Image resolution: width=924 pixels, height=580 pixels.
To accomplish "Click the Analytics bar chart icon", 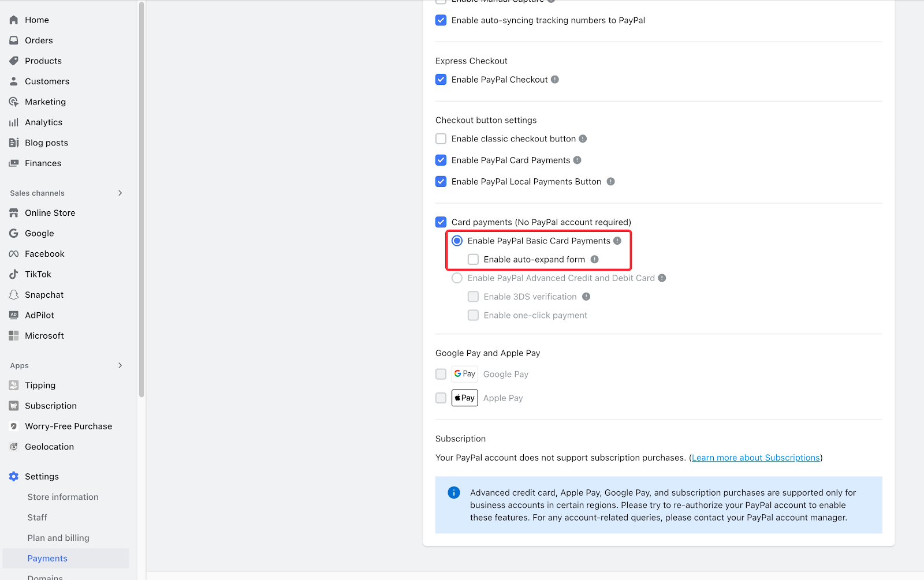I will pos(14,122).
